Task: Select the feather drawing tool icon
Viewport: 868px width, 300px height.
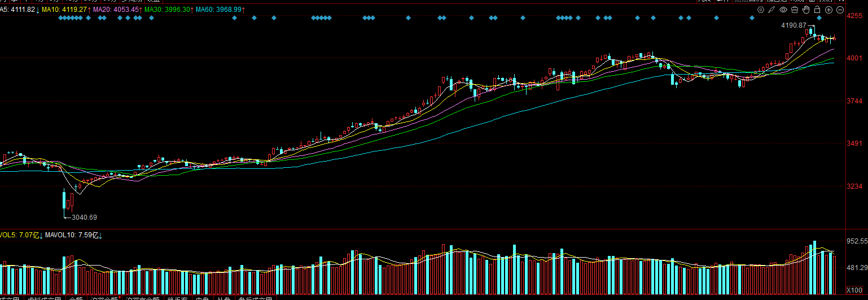Action: point(771,10)
